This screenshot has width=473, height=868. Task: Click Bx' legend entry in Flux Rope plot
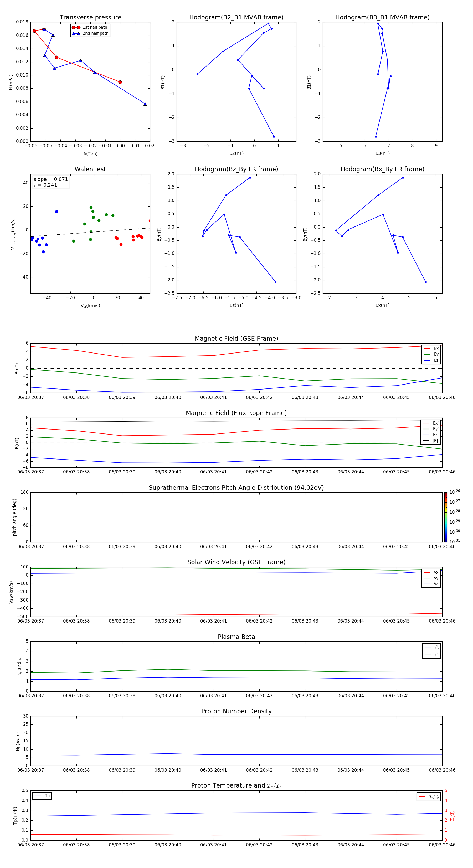pyautogui.click(x=431, y=423)
